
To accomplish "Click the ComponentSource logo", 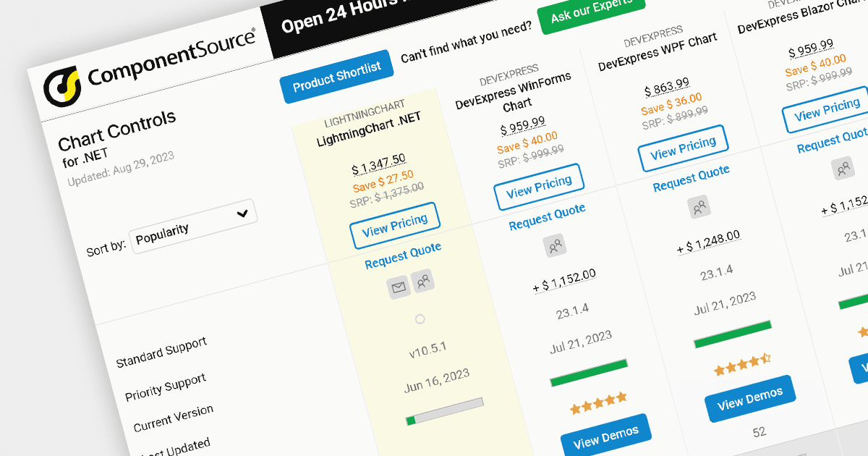I will 150,67.
